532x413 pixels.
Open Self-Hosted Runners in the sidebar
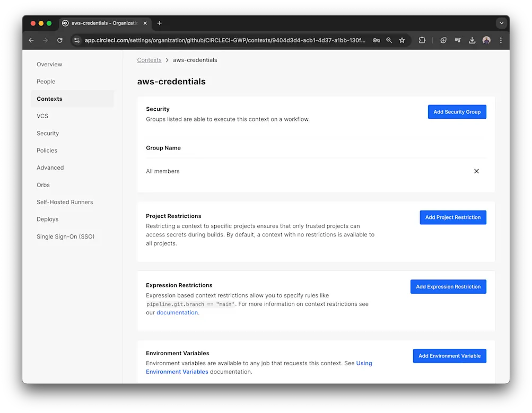pyautogui.click(x=65, y=202)
